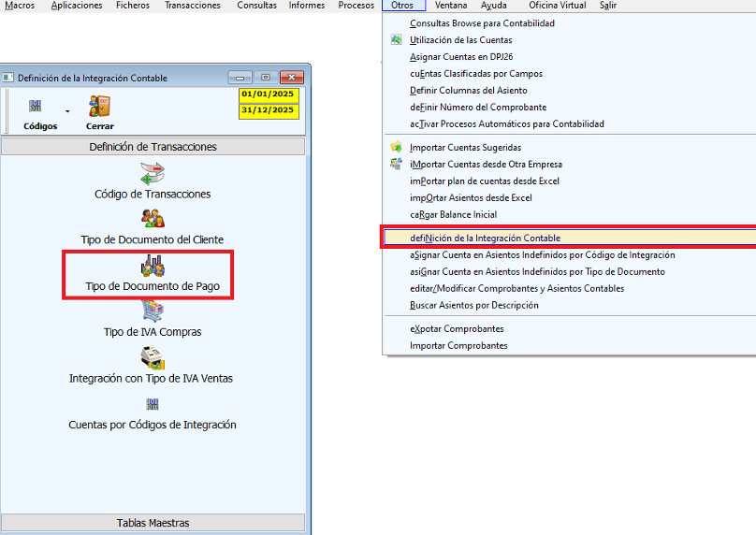Choose Buscar Asientos por Descripción
This screenshot has height=535, width=756.
[473, 305]
